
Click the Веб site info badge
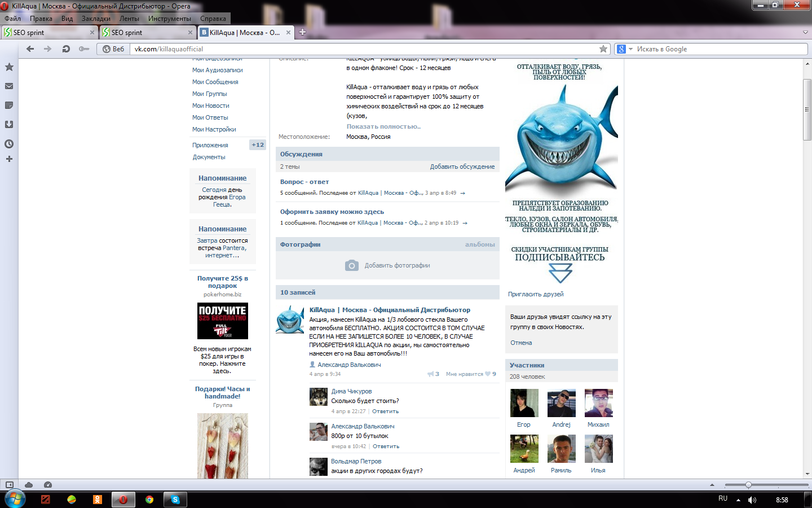pyautogui.click(x=113, y=49)
